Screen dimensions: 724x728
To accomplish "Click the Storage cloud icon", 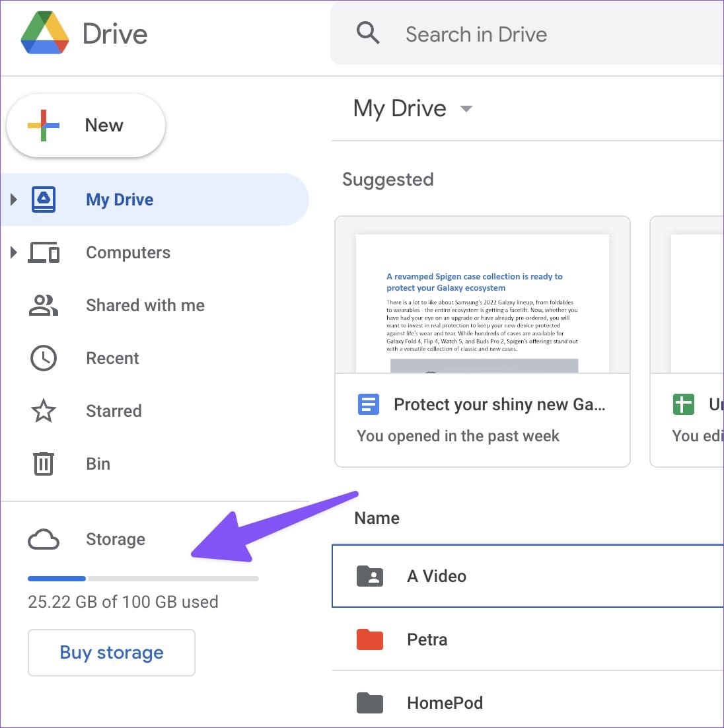I will (44, 540).
